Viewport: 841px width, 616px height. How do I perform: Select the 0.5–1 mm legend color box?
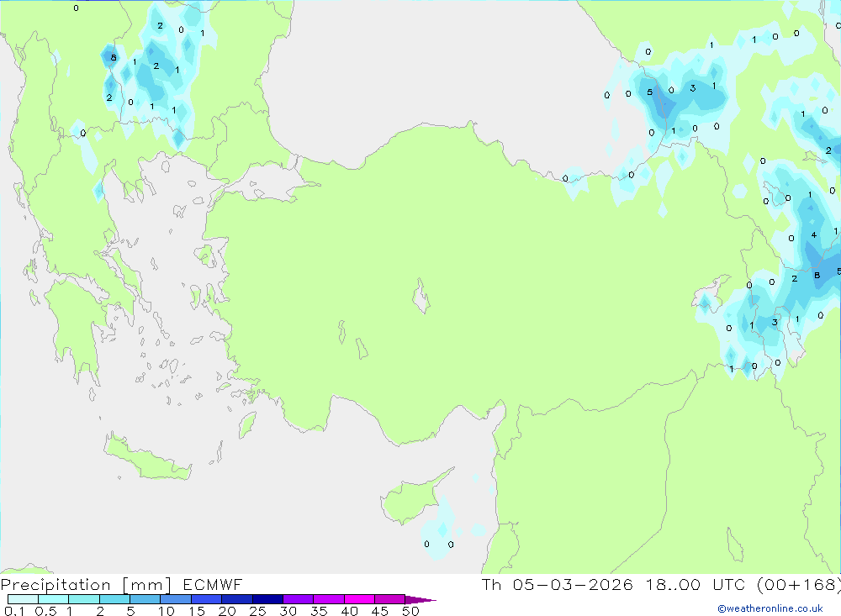54,599
